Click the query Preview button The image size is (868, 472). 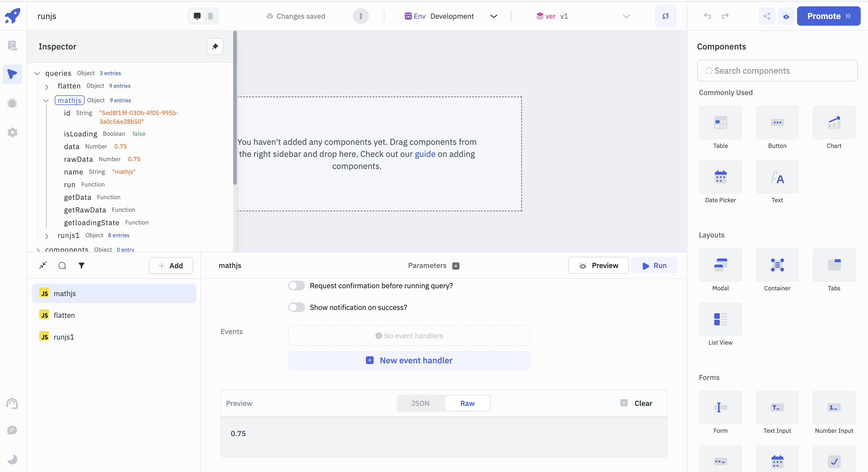(x=598, y=265)
